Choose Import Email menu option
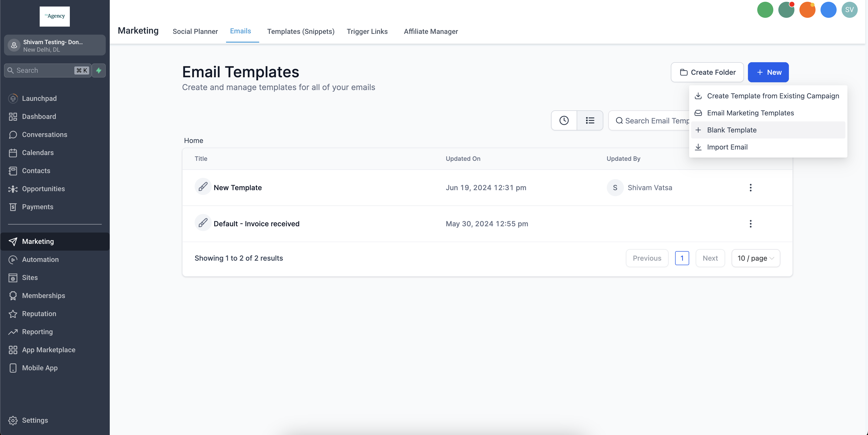This screenshot has width=868, height=435. tap(727, 147)
